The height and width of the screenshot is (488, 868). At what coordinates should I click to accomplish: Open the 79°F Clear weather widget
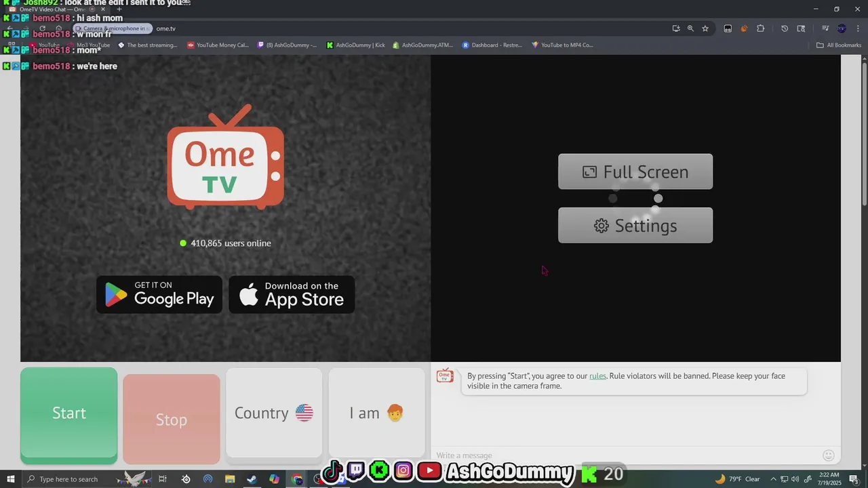[737, 479]
